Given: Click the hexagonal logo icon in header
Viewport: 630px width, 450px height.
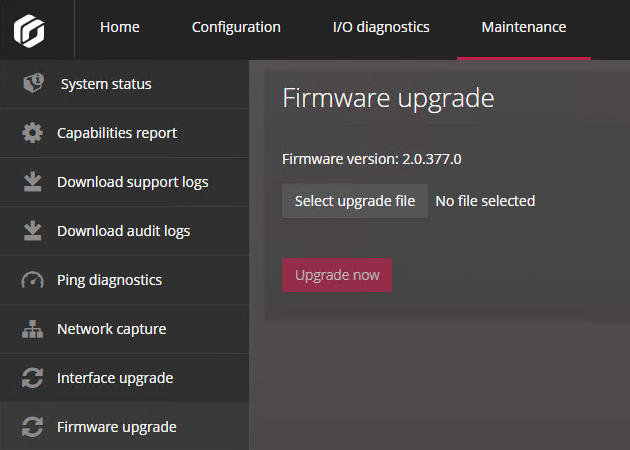Looking at the screenshot, I should pos(29,31).
